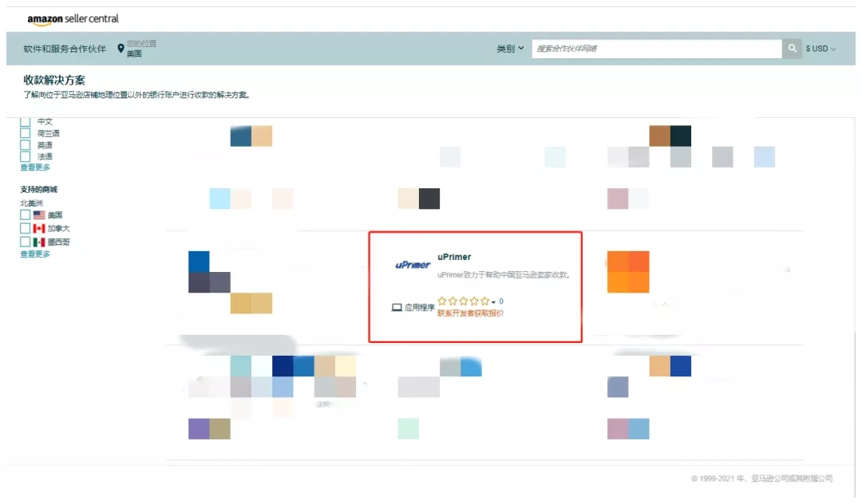
Task: Expand the uPrimer rating dropdown arrow
Action: [493, 302]
